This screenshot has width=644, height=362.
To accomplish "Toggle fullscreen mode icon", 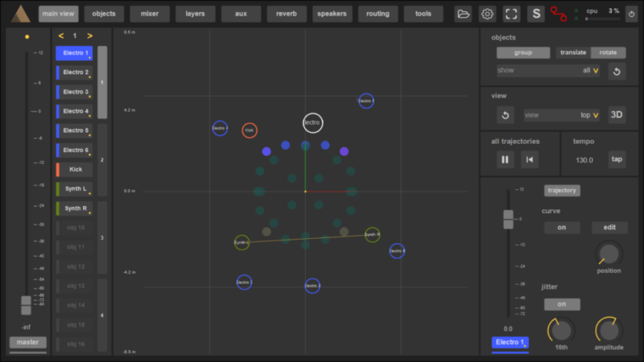I will [x=511, y=14].
